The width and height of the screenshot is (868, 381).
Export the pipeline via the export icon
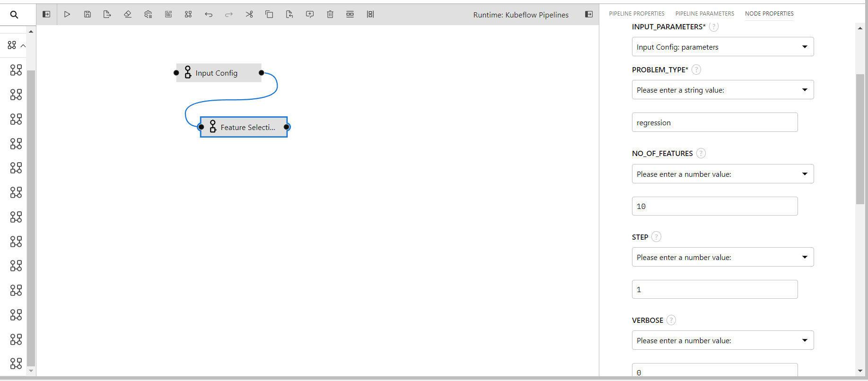pyautogui.click(x=107, y=14)
